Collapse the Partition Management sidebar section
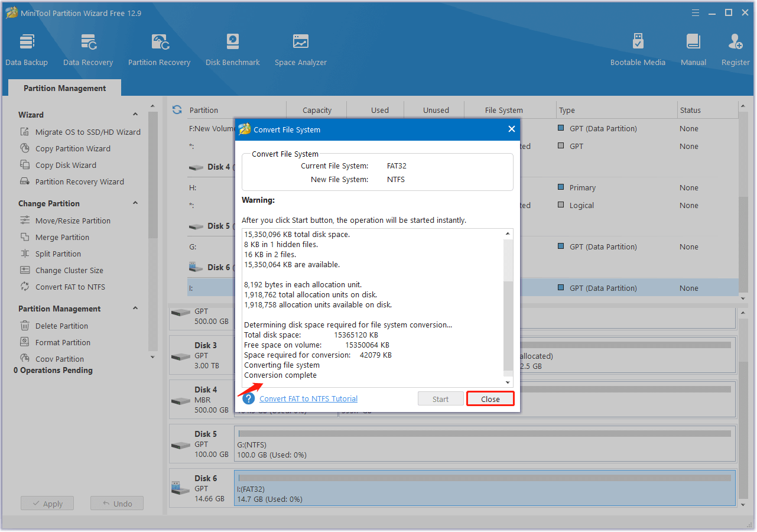This screenshot has height=532, width=757. pyautogui.click(x=135, y=309)
